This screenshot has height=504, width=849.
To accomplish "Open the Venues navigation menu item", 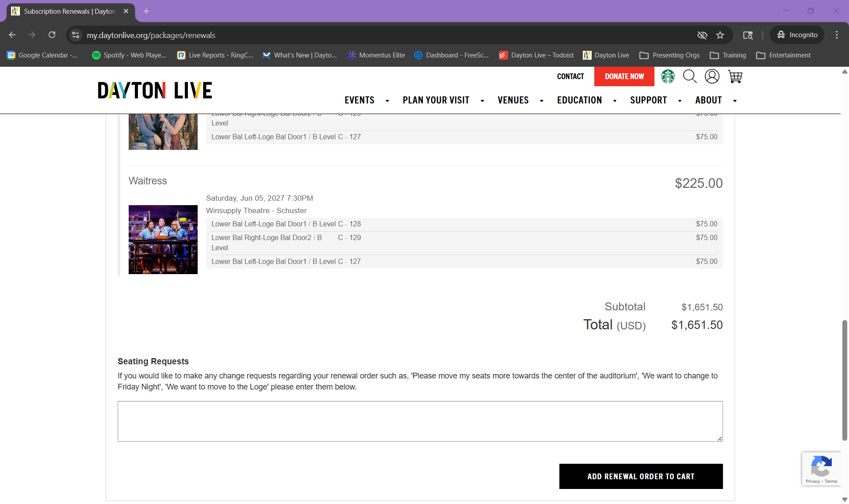I will tap(513, 100).
